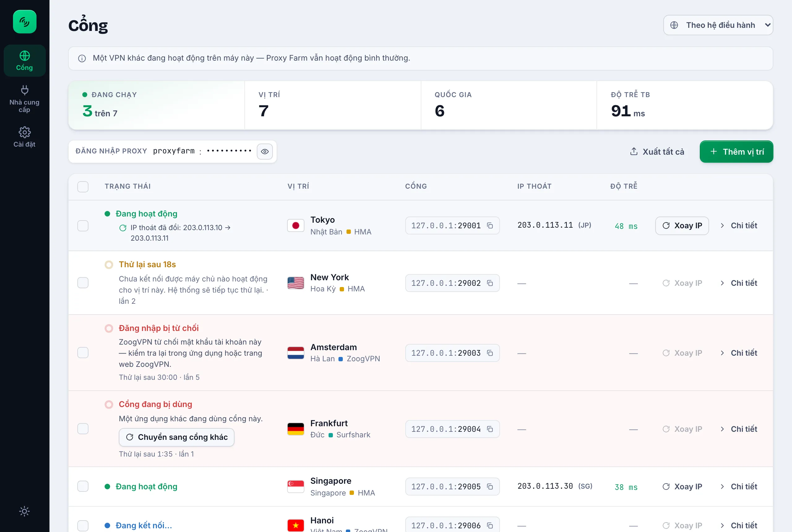Image resolution: width=792 pixels, height=532 pixels.
Task: Toggle the light/dark theme sun icon
Action: (x=24, y=511)
